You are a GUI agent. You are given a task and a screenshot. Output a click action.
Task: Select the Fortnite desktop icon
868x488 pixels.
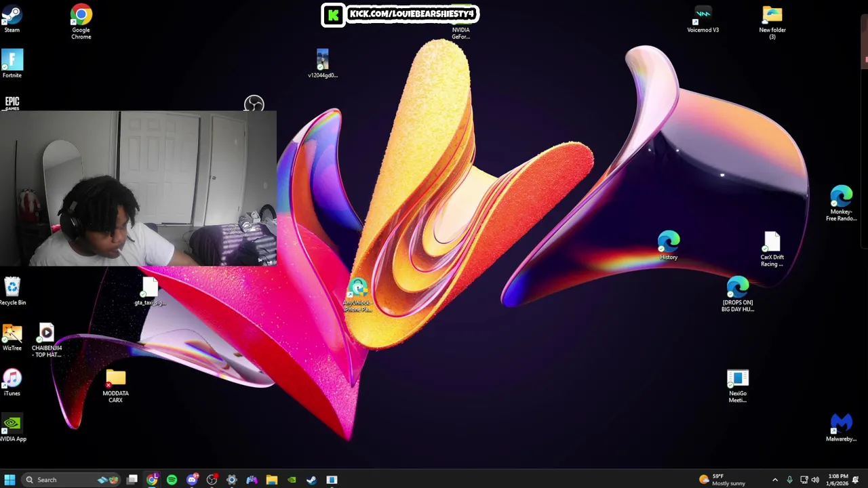(12, 64)
